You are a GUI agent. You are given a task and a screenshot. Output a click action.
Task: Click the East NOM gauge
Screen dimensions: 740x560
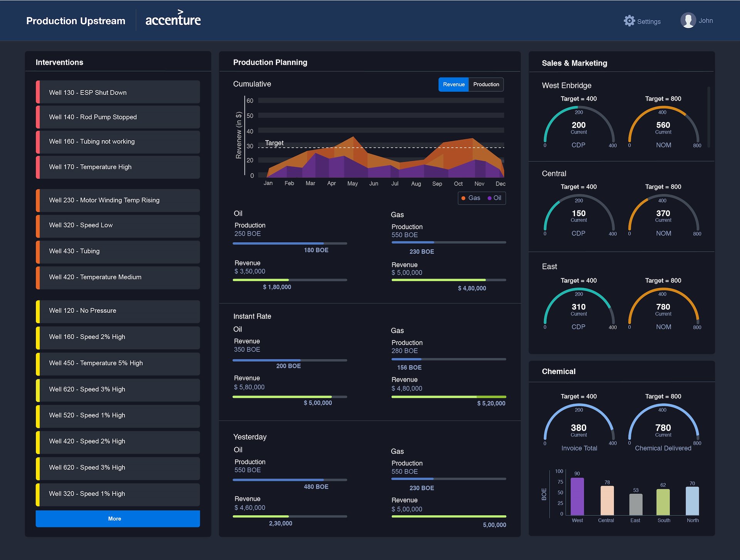point(663,308)
